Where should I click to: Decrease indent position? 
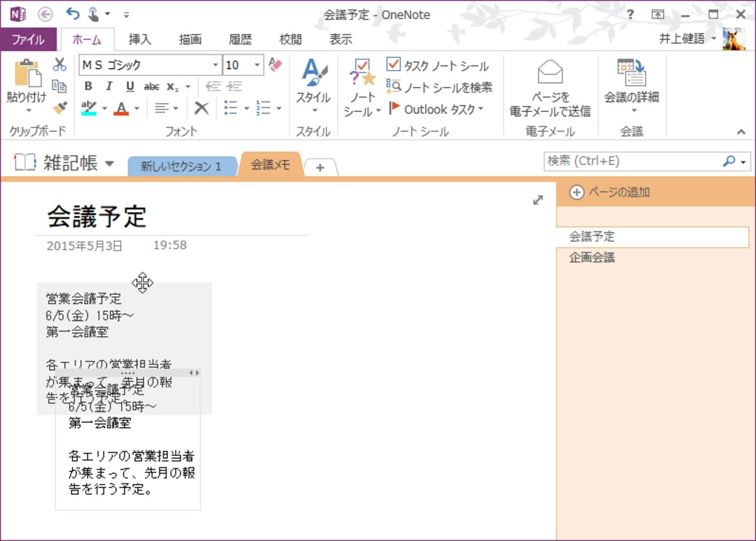(214, 86)
